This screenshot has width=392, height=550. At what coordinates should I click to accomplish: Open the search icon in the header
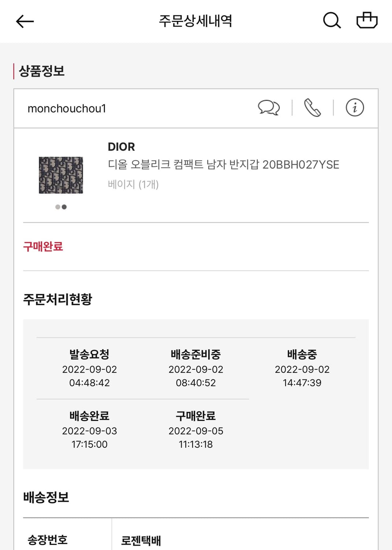(331, 21)
